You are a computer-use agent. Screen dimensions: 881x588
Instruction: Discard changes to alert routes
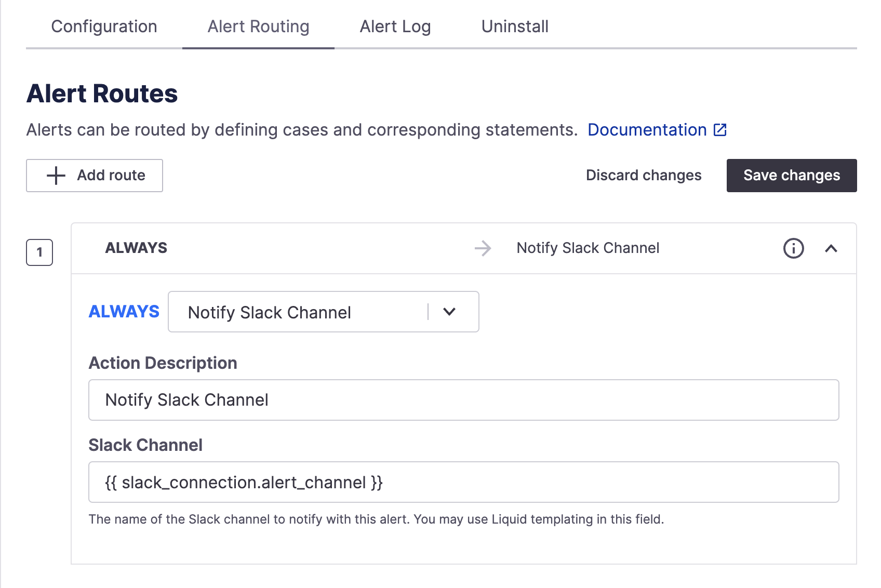pyautogui.click(x=644, y=176)
